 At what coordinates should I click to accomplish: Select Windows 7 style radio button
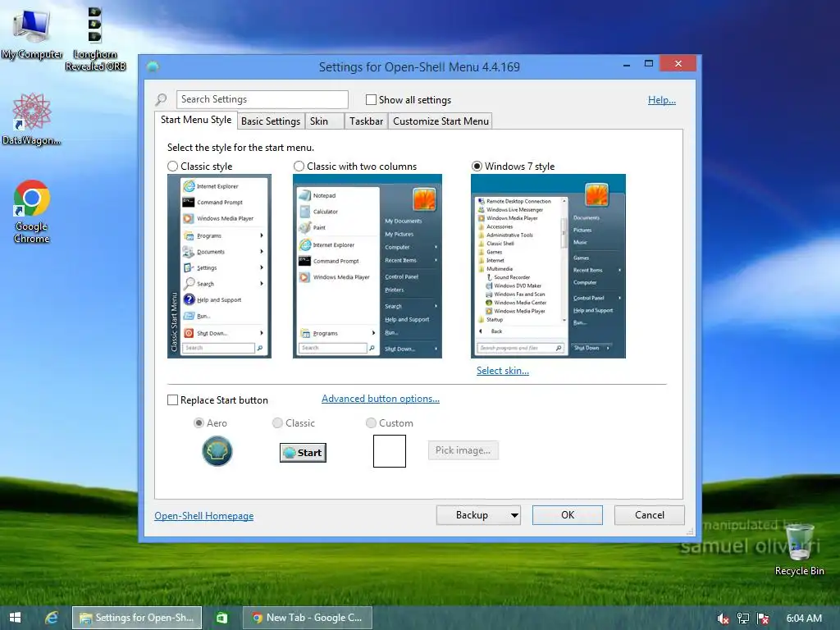pyautogui.click(x=477, y=166)
